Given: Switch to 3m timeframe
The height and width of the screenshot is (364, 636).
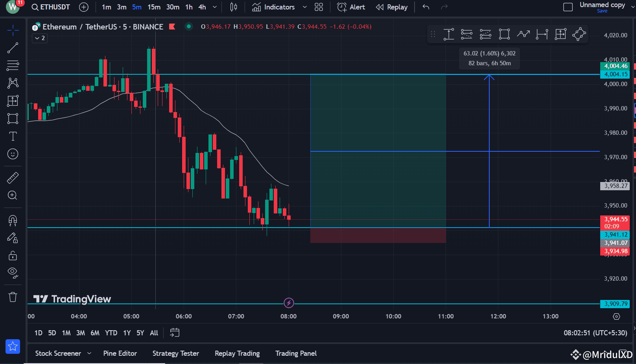Looking at the screenshot, I should coord(122,7).
